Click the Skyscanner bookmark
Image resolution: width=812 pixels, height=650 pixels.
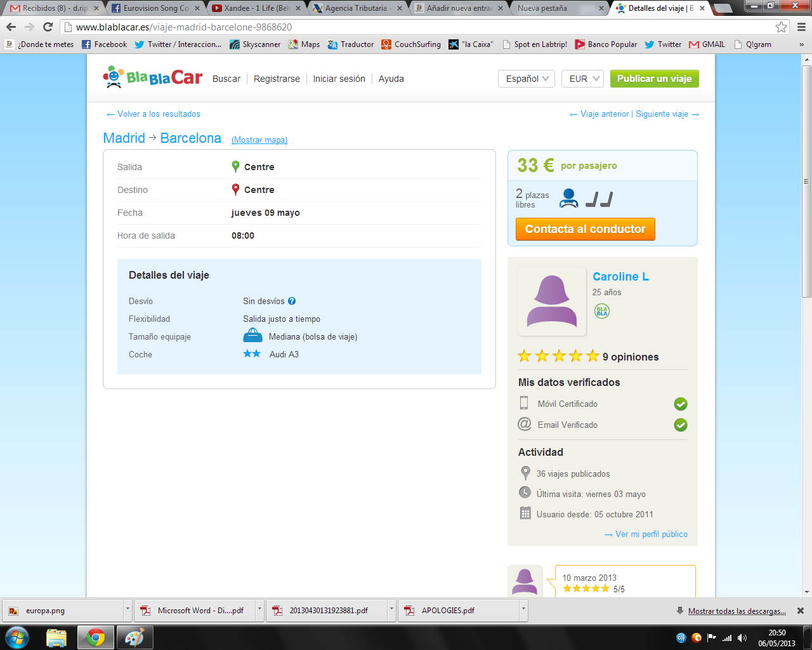point(255,44)
